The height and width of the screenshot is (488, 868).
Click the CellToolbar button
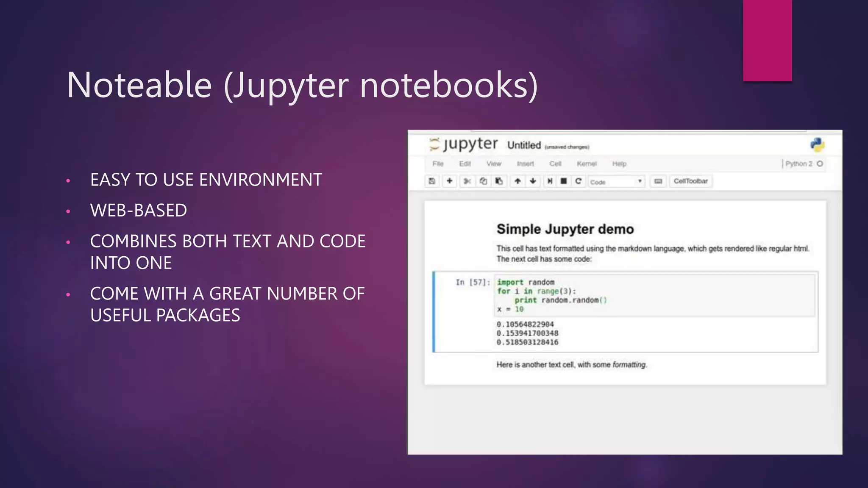point(691,181)
